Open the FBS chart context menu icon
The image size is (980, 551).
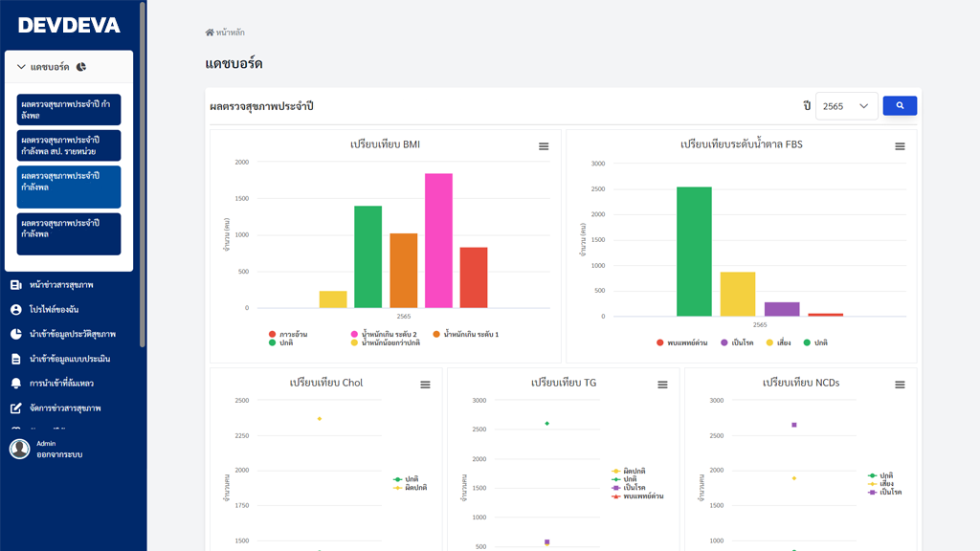900,146
